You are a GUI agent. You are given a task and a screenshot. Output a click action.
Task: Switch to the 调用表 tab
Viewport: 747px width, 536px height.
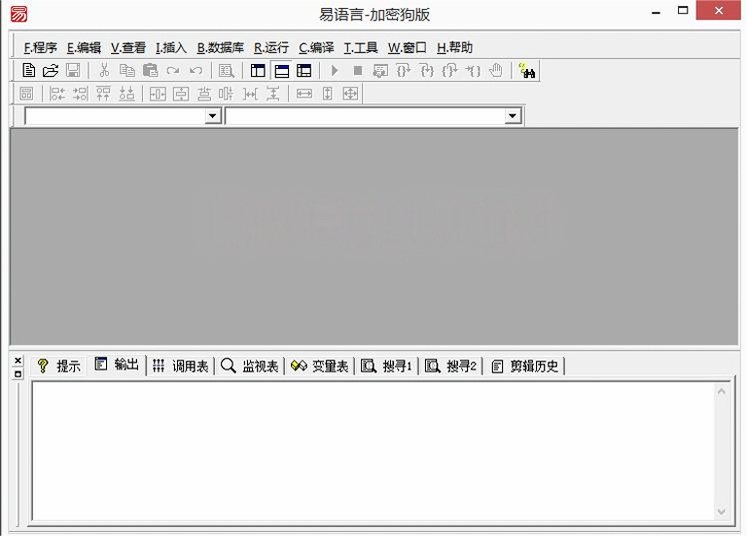pos(181,366)
